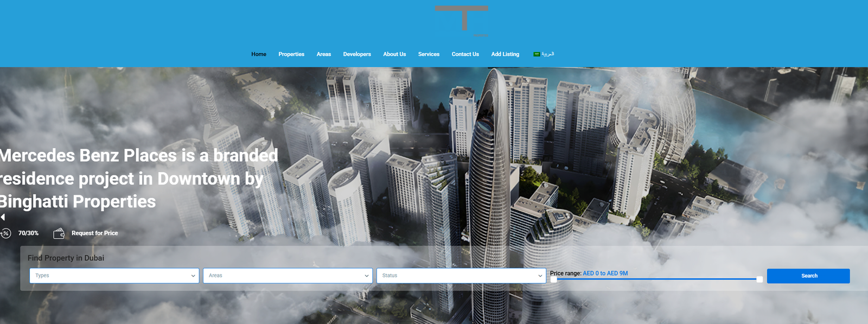Expand the Areas dropdown
868x324 pixels.
point(288,276)
